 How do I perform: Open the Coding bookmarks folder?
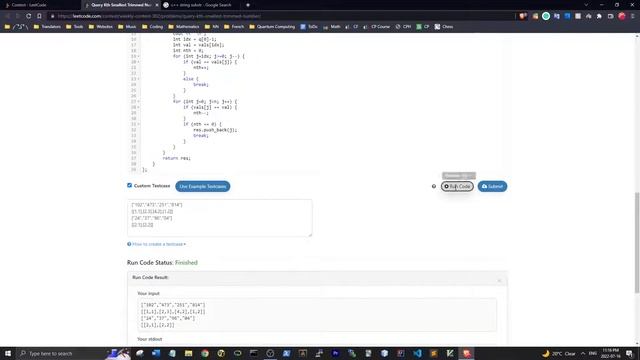153,27
